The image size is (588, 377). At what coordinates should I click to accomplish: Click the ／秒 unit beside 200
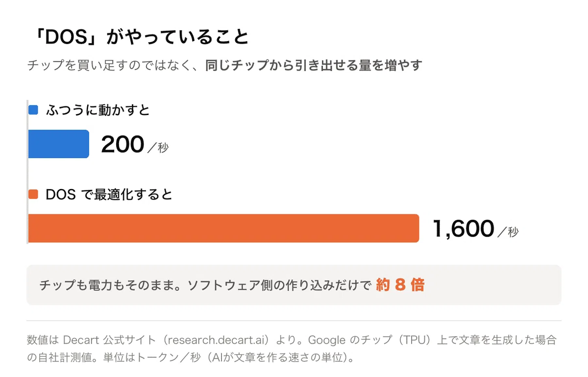pos(158,147)
